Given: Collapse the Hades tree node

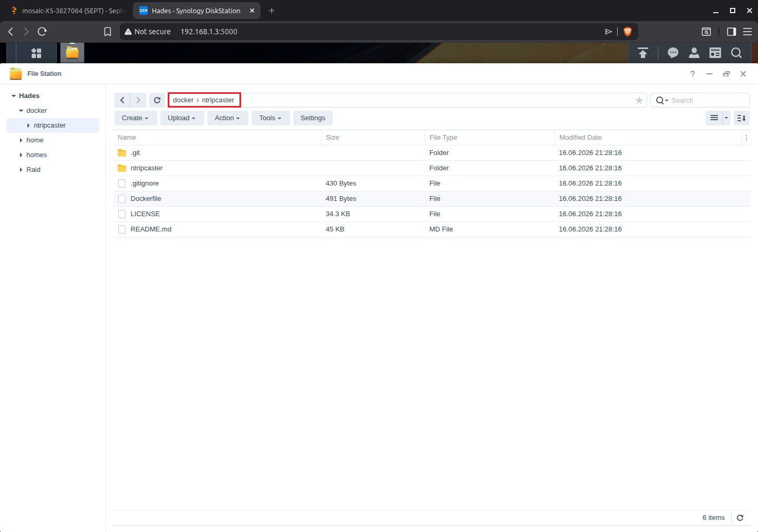Looking at the screenshot, I should 14,96.
